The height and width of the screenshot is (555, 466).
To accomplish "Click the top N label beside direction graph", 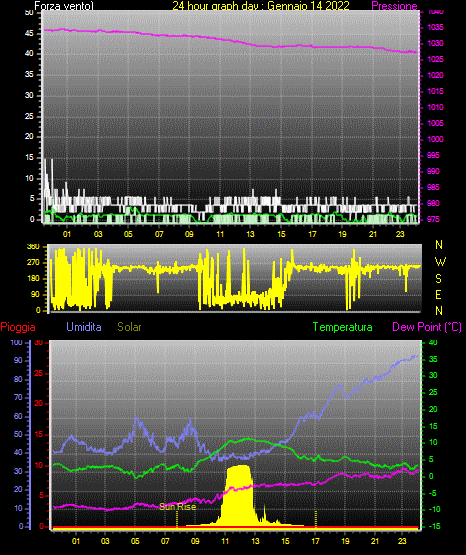I will click(439, 245).
